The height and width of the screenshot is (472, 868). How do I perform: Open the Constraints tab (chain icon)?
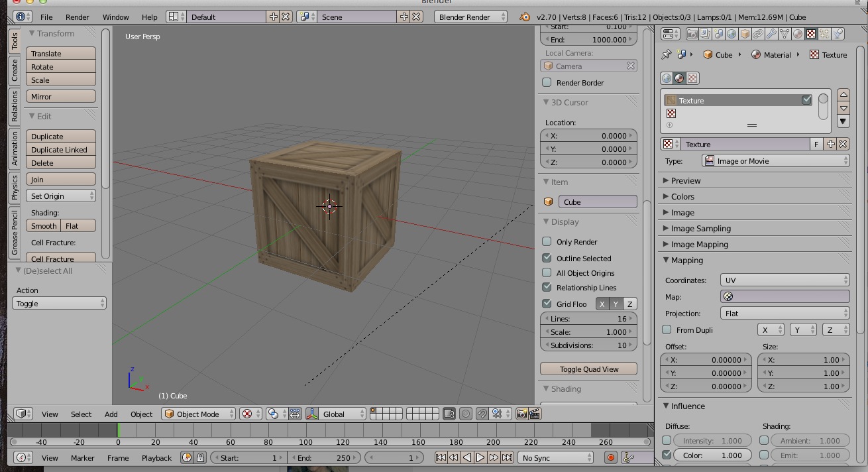758,34
